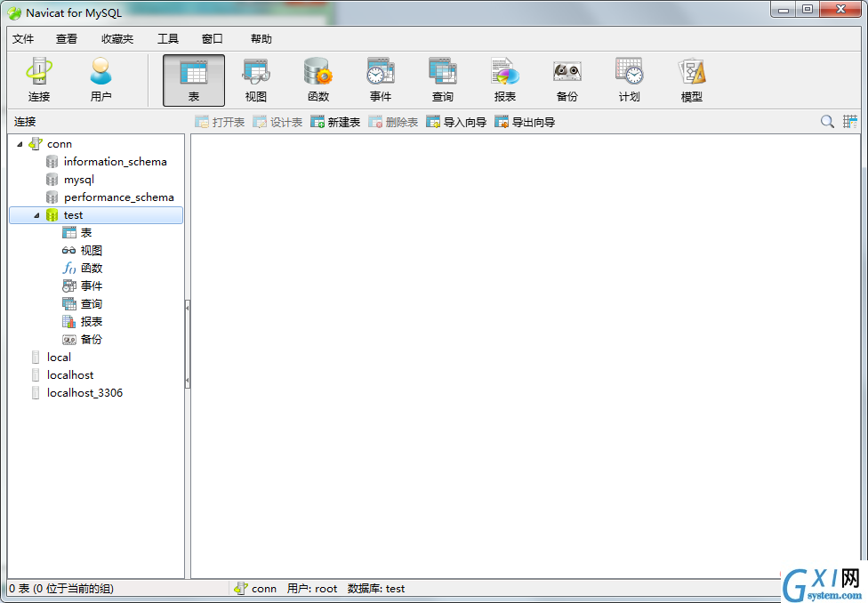Click "用户: root" in status bar
Viewport: 868px width, 603px height.
tap(312, 589)
